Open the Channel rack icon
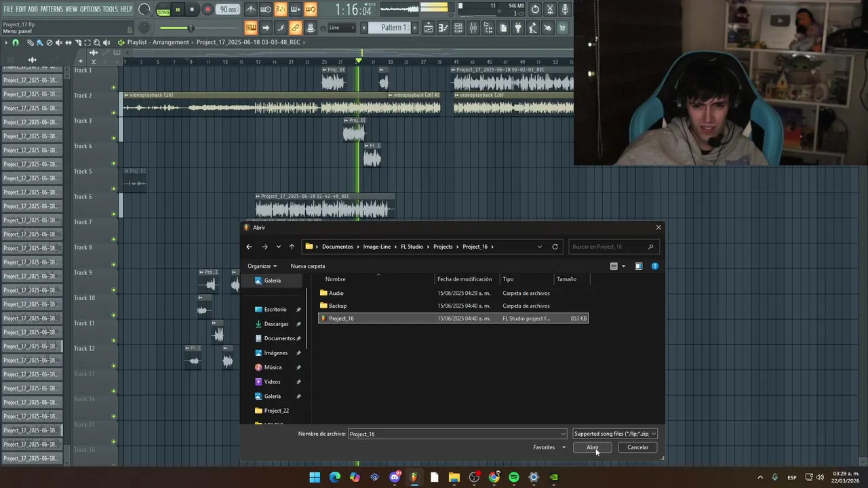 coord(458,28)
